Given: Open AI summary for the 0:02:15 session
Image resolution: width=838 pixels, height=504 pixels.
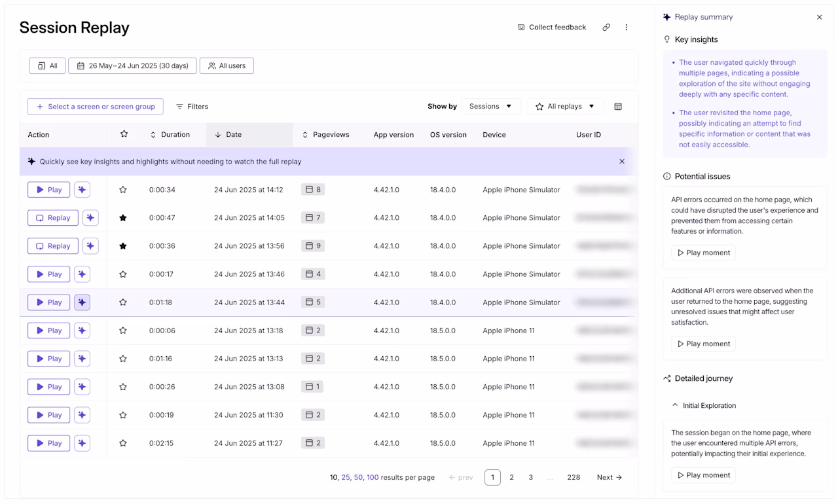Looking at the screenshot, I should tap(82, 443).
